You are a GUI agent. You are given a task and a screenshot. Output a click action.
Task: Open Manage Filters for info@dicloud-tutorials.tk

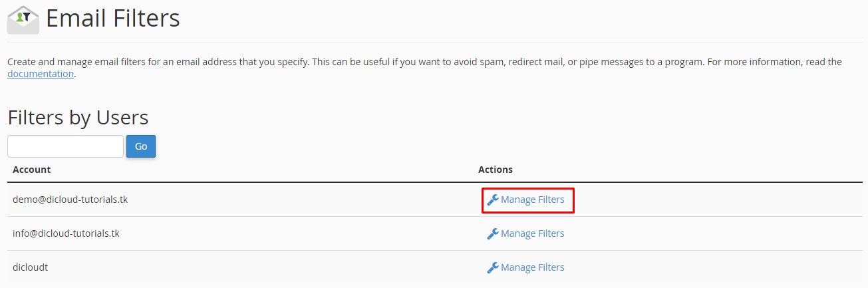coord(532,233)
